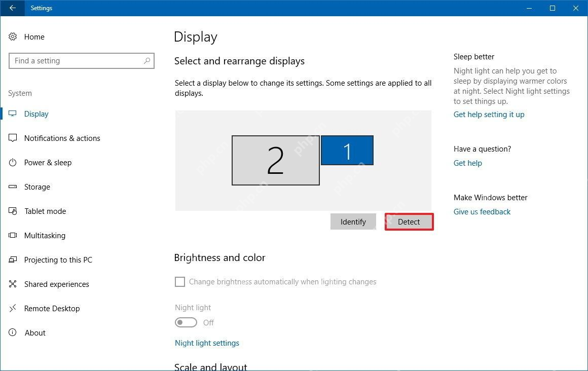Click the Power & sleep icon
Viewport: 588px width, 371px height.
[x=13, y=162]
